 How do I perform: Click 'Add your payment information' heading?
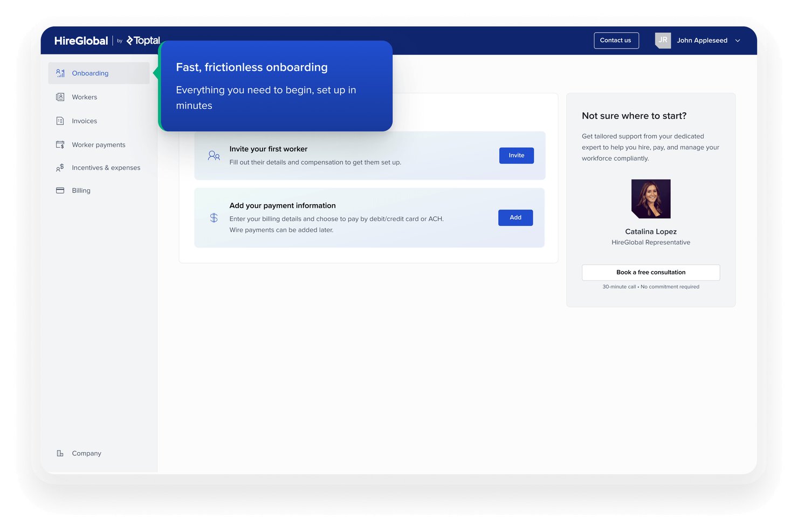283,205
